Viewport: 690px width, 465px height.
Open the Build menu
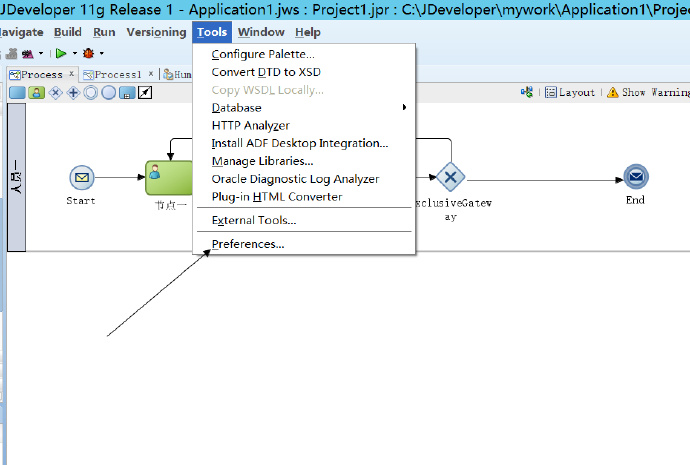click(x=67, y=32)
